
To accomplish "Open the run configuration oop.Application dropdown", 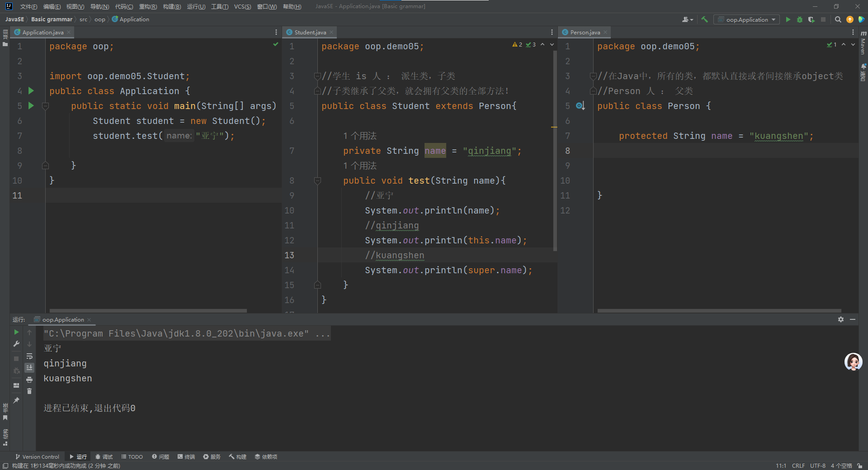I will (746, 19).
